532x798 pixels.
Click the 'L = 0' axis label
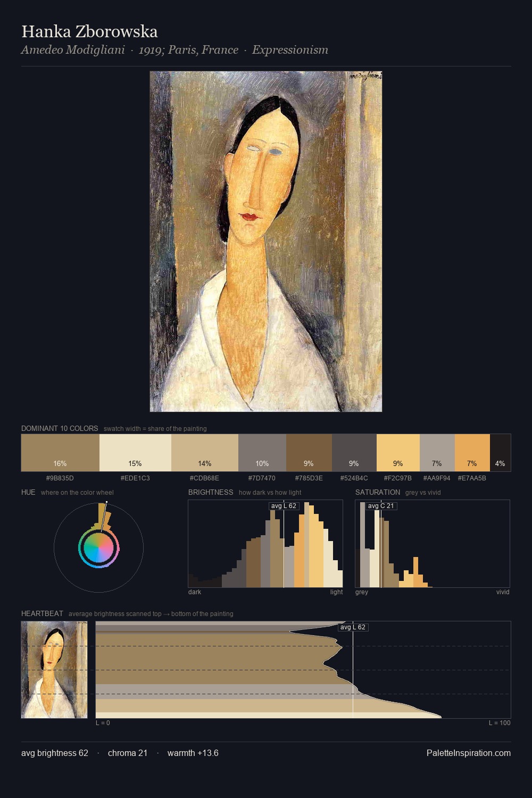(103, 723)
